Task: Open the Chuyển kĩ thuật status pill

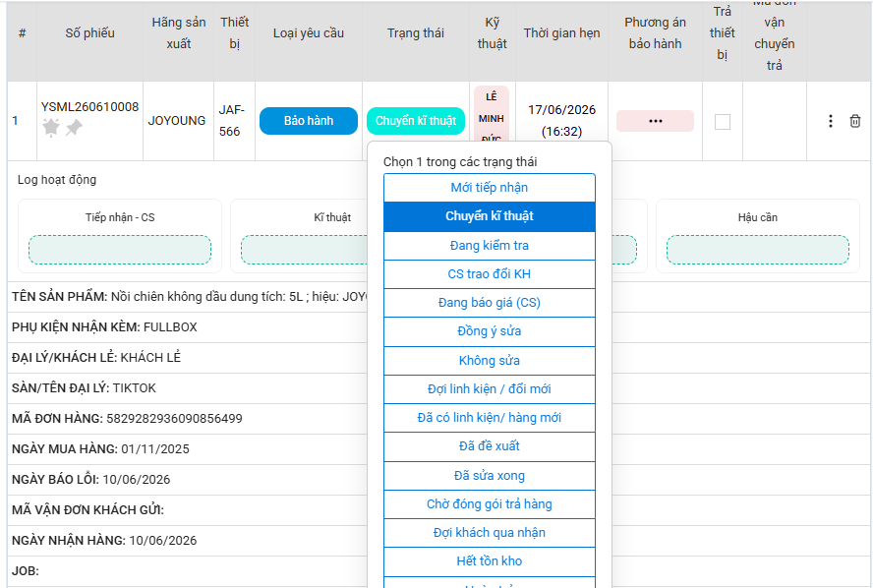Action: 415,121
